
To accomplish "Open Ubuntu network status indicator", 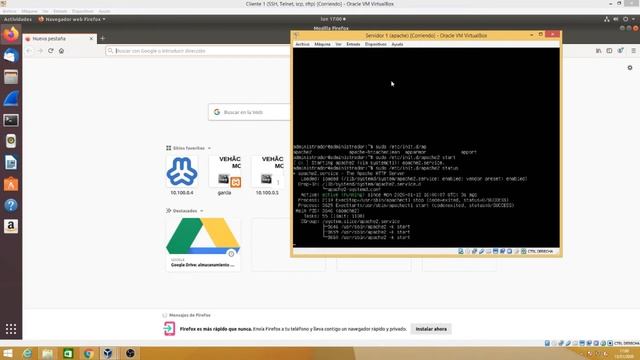I will [607, 19].
